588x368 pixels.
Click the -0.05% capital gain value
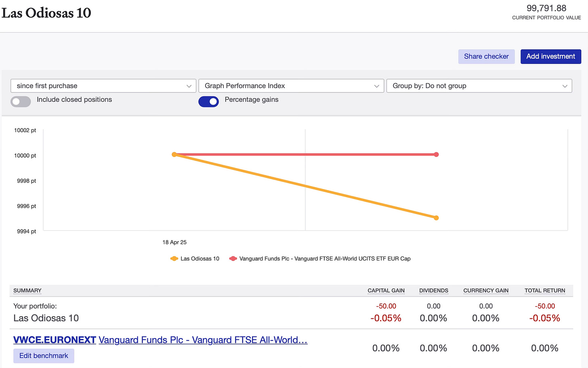pos(386,318)
